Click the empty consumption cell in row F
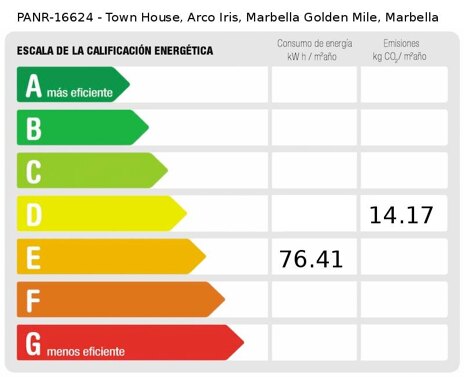Image resolution: width=464 pixels, height=377 pixels. (x=314, y=299)
